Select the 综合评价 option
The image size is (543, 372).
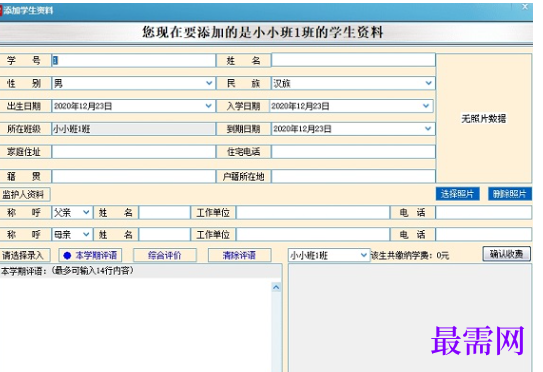click(165, 255)
